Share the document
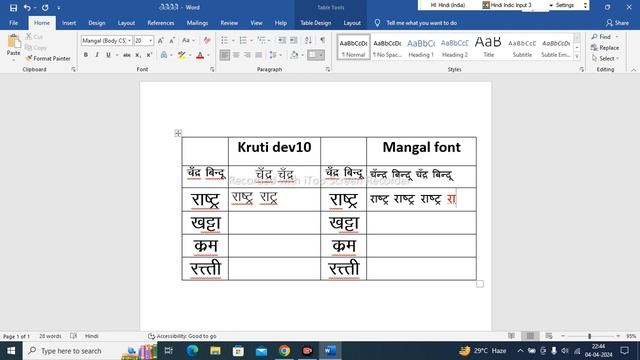This screenshot has width=640, height=360. pyautogui.click(x=617, y=23)
